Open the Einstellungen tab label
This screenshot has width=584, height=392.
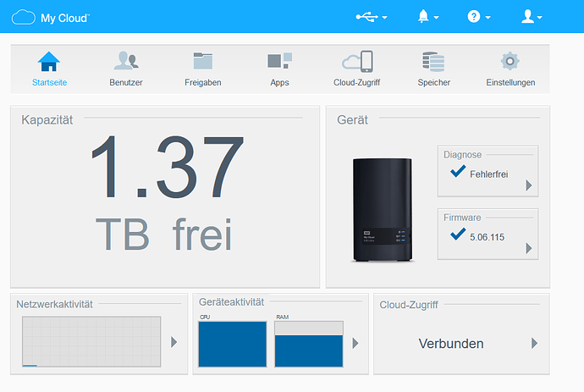pyautogui.click(x=510, y=83)
